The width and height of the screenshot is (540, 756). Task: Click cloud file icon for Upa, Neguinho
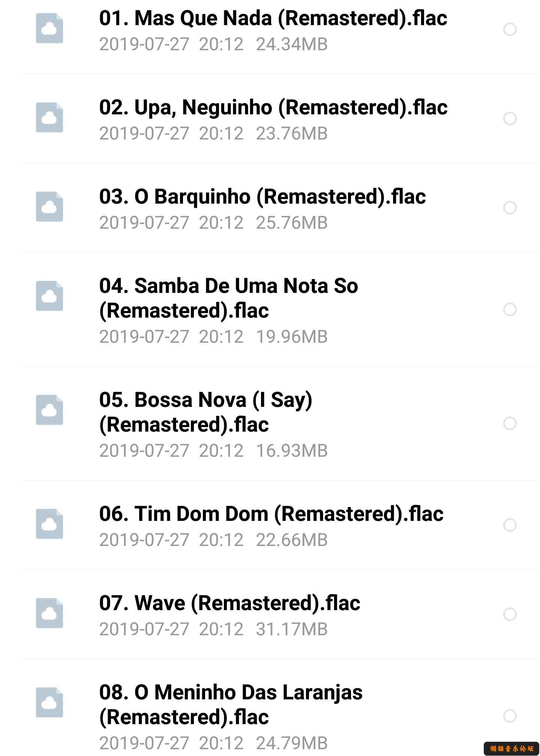[49, 117]
